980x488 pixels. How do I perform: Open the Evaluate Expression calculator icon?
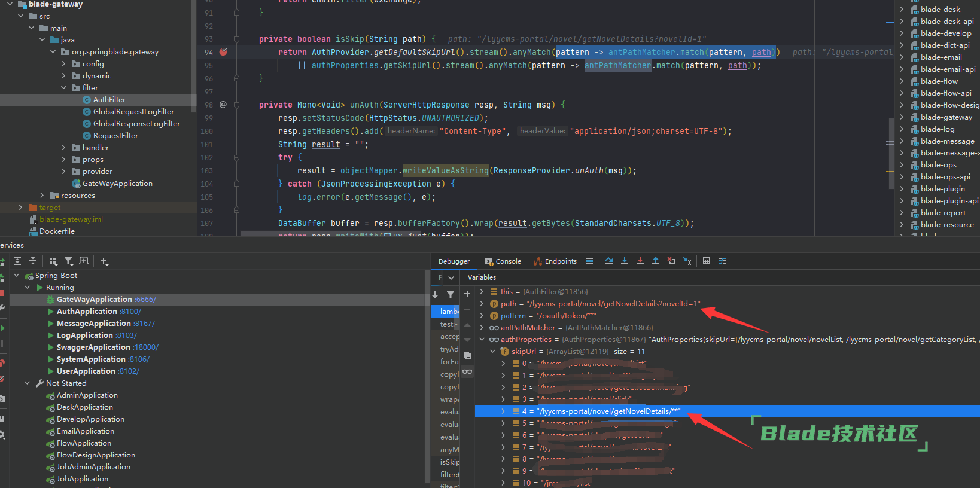pyautogui.click(x=707, y=261)
